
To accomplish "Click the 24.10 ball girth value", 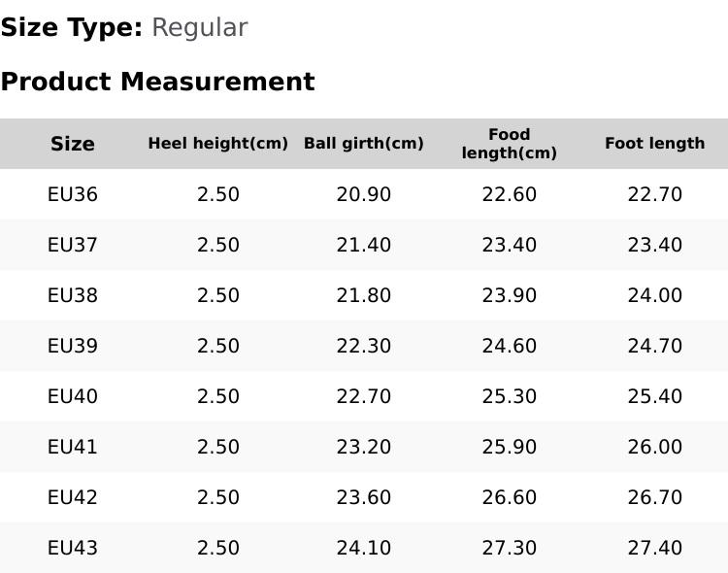I will 364,548.
